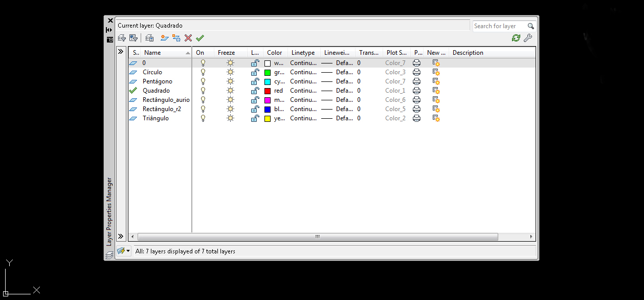Click current-layer checkmark status of Quadrado
The height and width of the screenshot is (300, 644).
[x=134, y=91]
